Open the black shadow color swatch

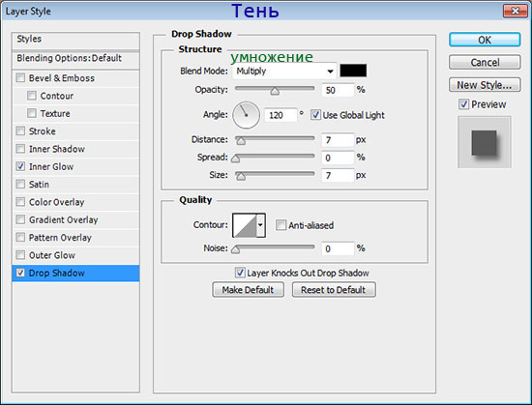[353, 71]
